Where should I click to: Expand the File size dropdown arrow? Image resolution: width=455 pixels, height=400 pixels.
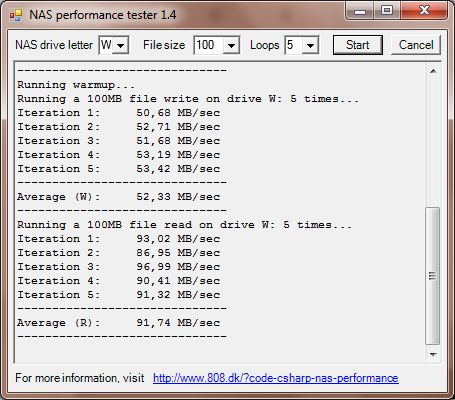231,45
